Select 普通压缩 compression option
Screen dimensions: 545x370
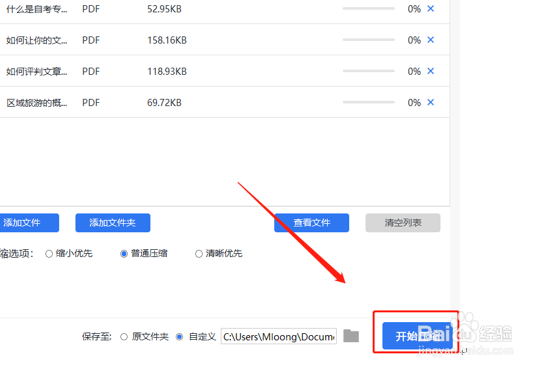click(x=144, y=254)
